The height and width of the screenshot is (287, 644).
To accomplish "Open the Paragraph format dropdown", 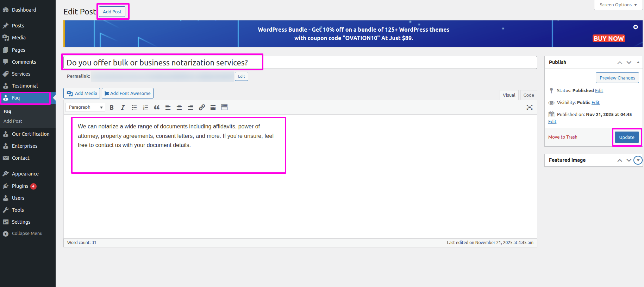I will click(85, 107).
